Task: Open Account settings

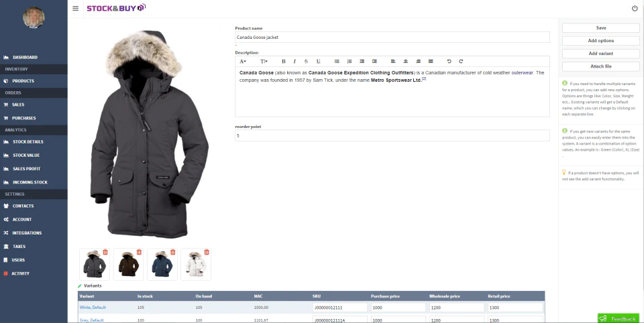Action: click(22, 219)
